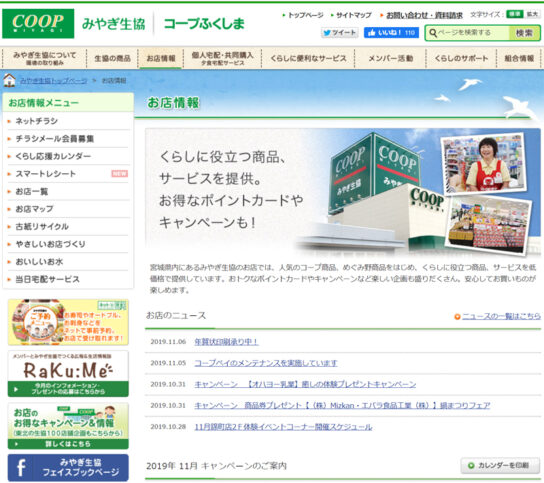
Task: Click the みやぎ生協 header text logo
Action: [114, 24]
